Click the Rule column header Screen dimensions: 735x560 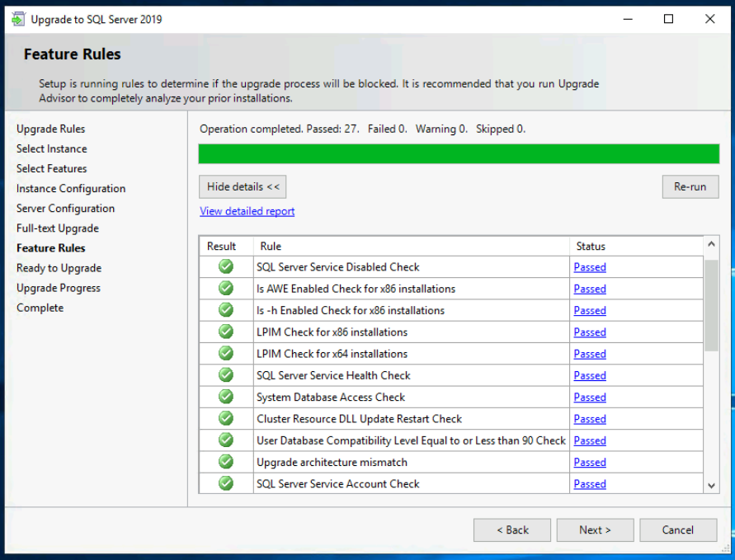click(x=412, y=246)
